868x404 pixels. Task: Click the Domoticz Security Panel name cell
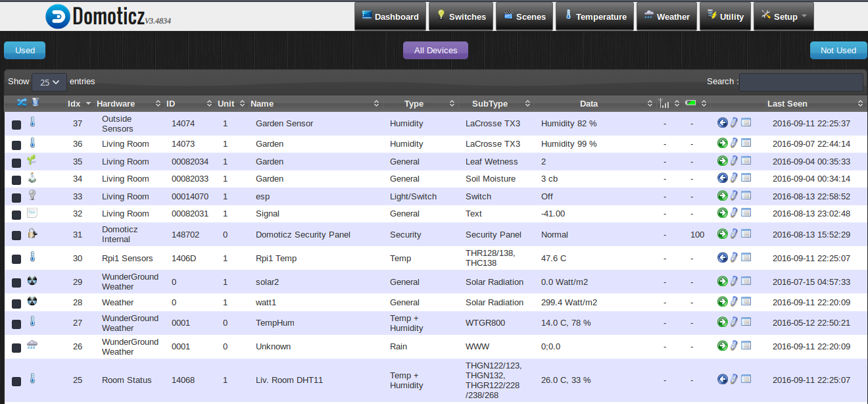[303, 235]
